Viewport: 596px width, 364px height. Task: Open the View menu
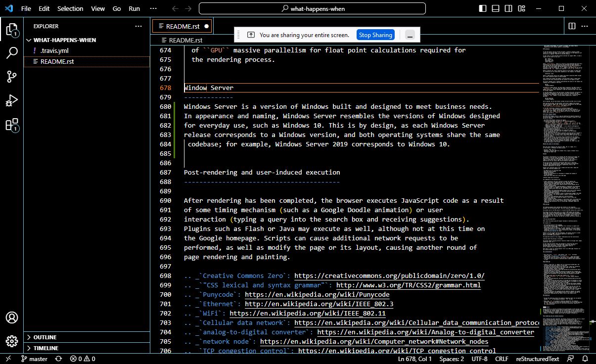pyautogui.click(x=98, y=8)
